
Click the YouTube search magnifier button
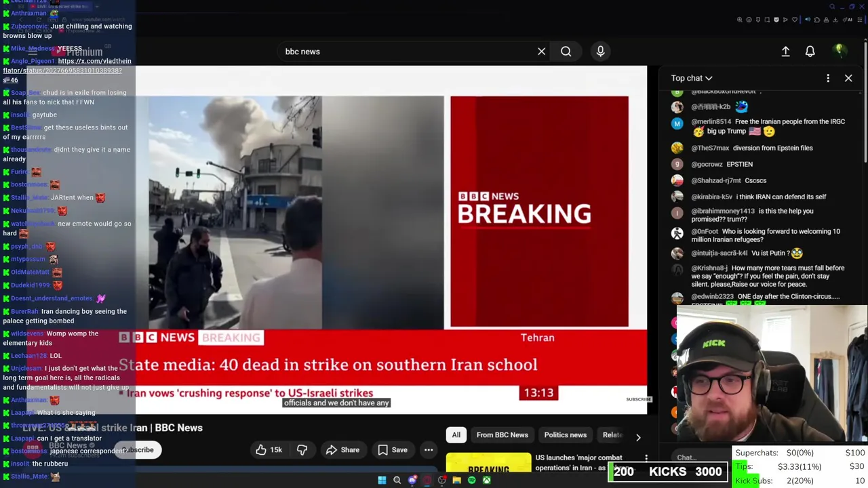[x=566, y=52]
